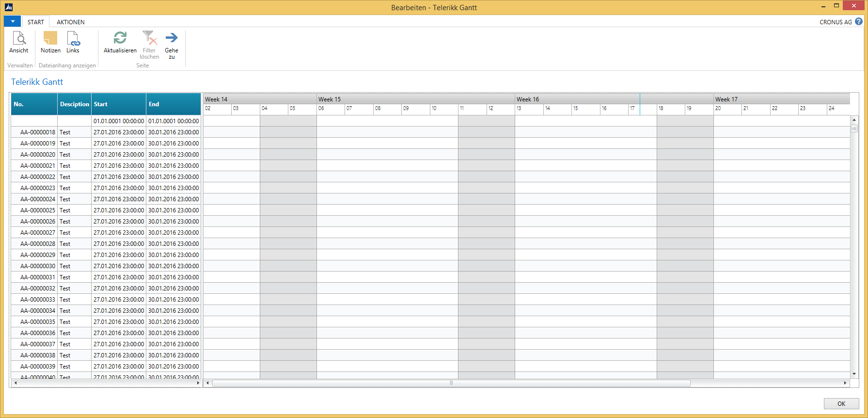The height and width of the screenshot is (418, 868).
Task: Click the CRONUS AG company label
Action: (x=836, y=22)
